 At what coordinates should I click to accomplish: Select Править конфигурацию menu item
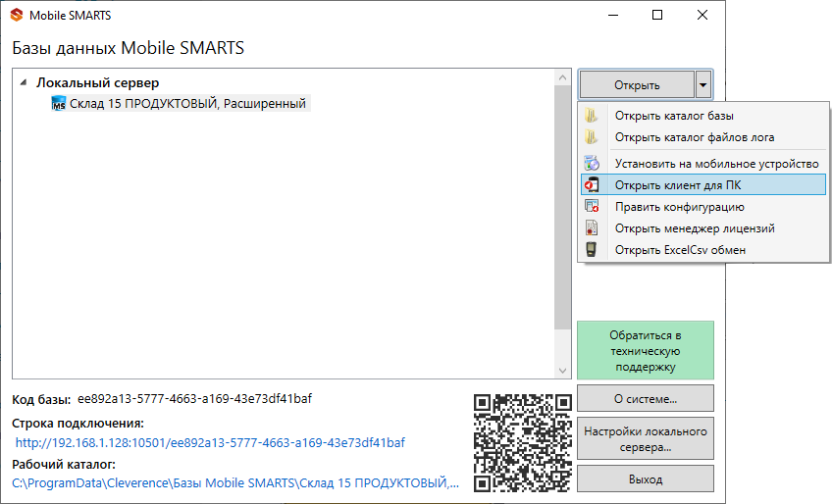pyautogui.click(x=702, y=206)
